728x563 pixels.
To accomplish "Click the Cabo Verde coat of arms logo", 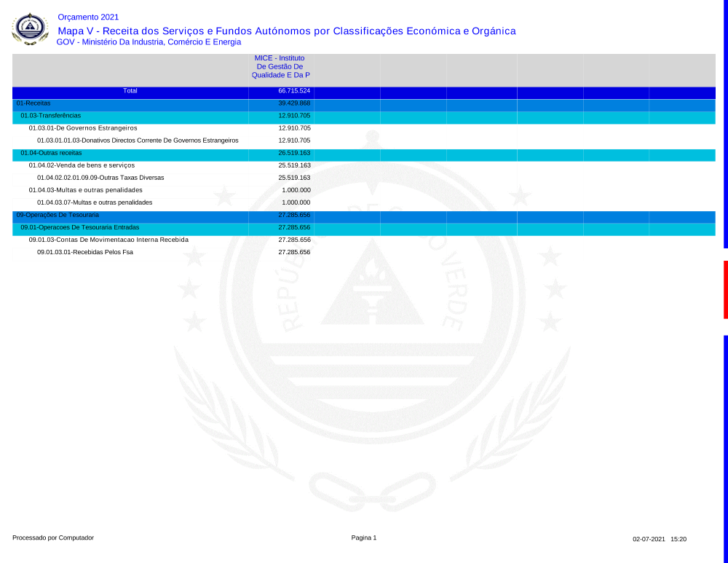I will (30, 29).
